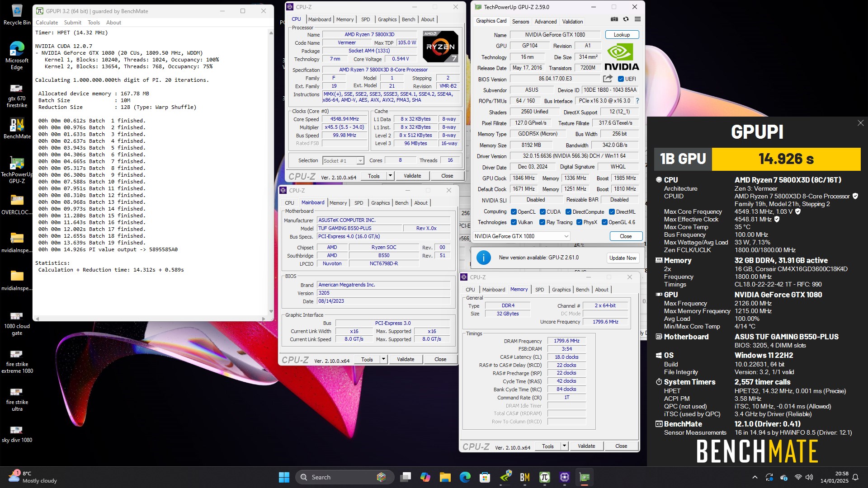The width and height of the screenshot is (868, 488).
Task: Click the GPUPI vertical scrollbar
Action: tap(271, 172)
